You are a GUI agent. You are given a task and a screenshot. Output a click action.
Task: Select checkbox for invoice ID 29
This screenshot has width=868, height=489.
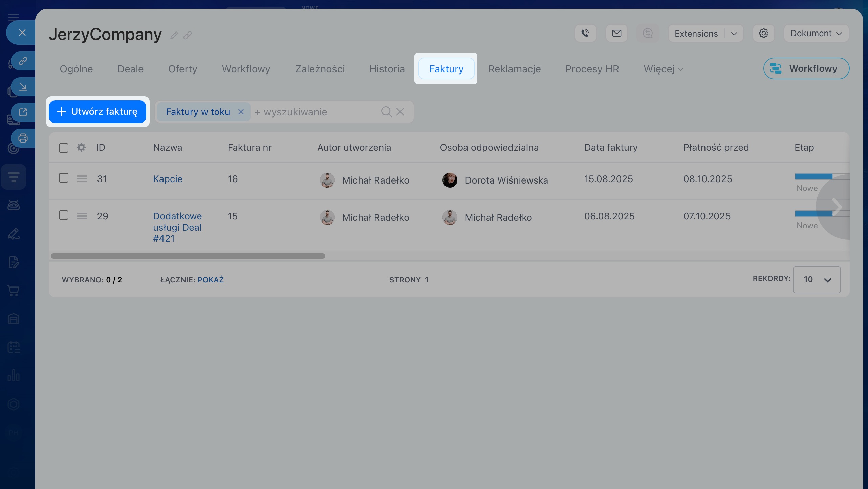tap(64, 215)
